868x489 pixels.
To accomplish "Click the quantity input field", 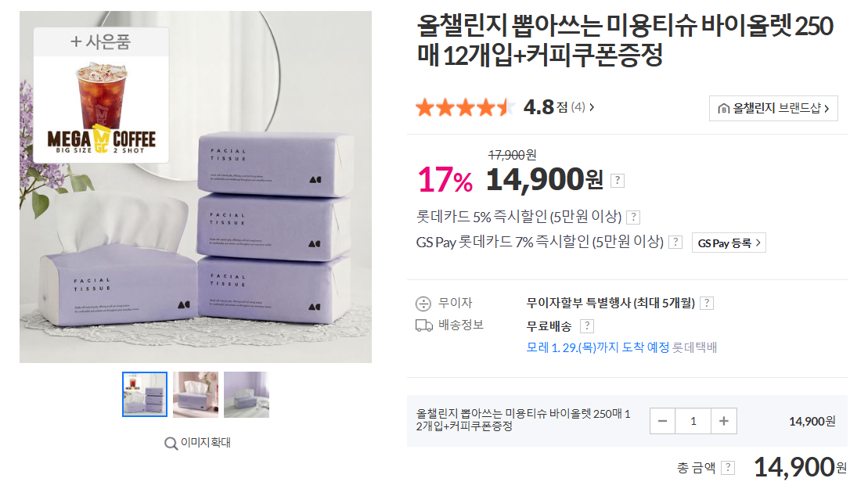I will tap(693, 422).
